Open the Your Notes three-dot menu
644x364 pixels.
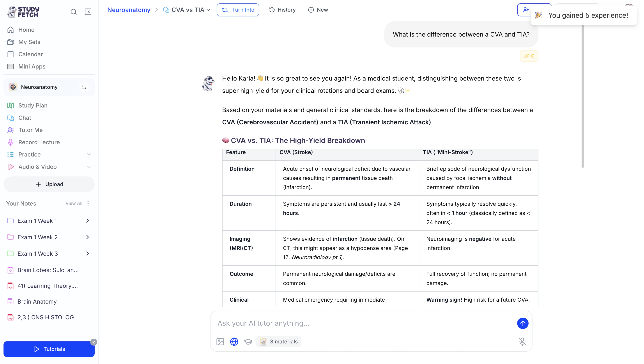pyautogui.click(x=88, y=203)
